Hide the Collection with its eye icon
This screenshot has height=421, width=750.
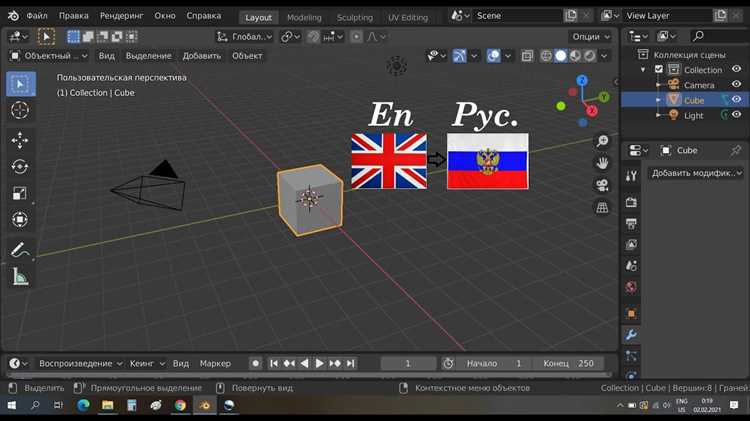pyautogui.click(x=737, y=69)
